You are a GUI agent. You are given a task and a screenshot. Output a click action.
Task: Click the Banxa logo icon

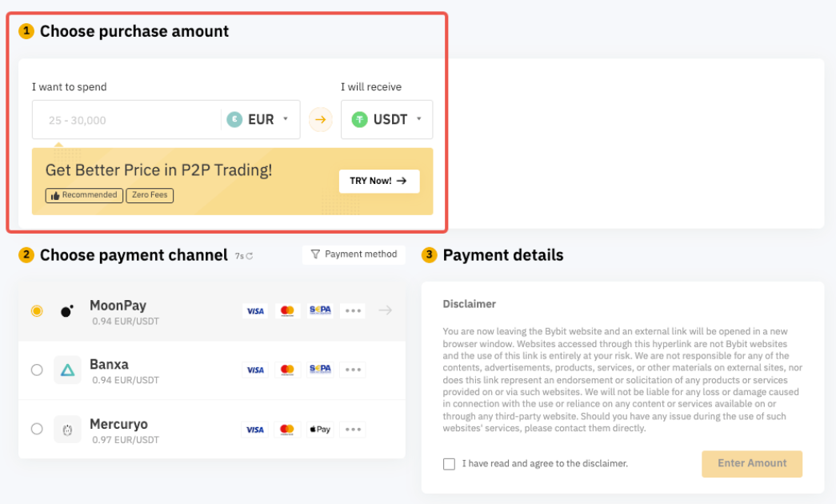point(67,370)
